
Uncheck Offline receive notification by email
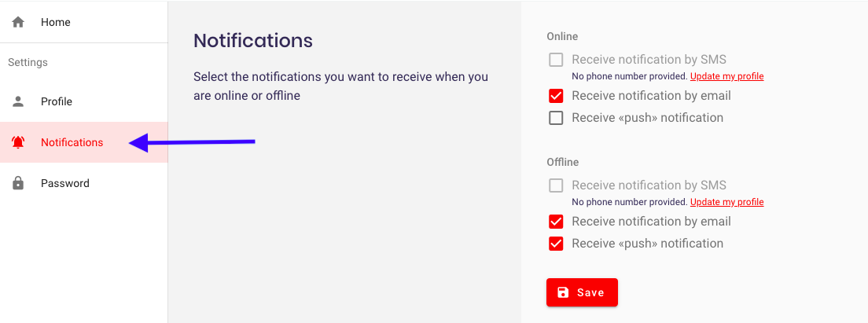556,222
